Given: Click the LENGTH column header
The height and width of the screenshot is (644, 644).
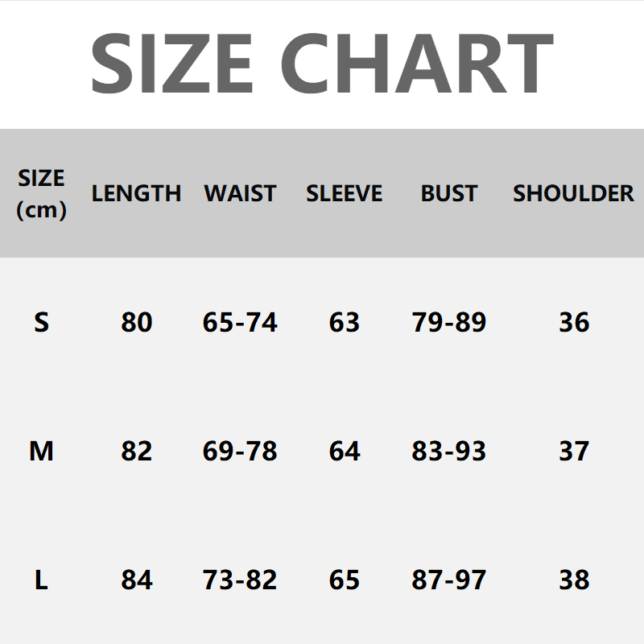Looking at the screenshot, I should tap(136, 193).
